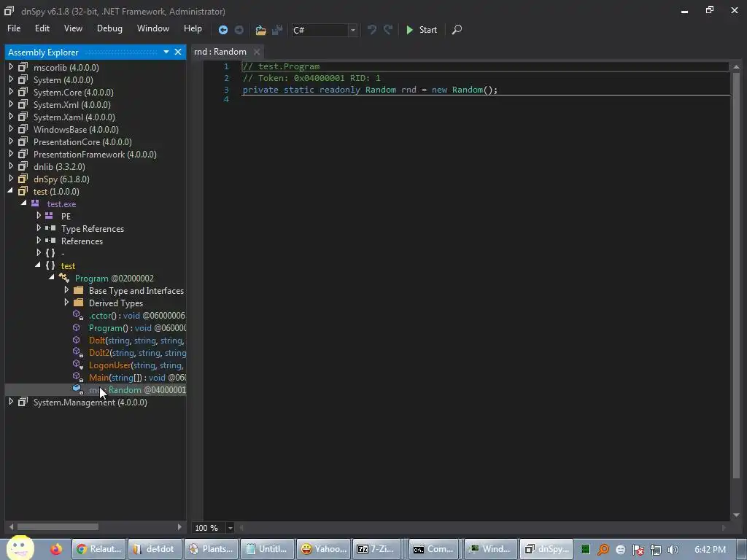Image resolution: width=747 pixels, height=560 pixels.
Task: Open the File menu
Action: 14,28
